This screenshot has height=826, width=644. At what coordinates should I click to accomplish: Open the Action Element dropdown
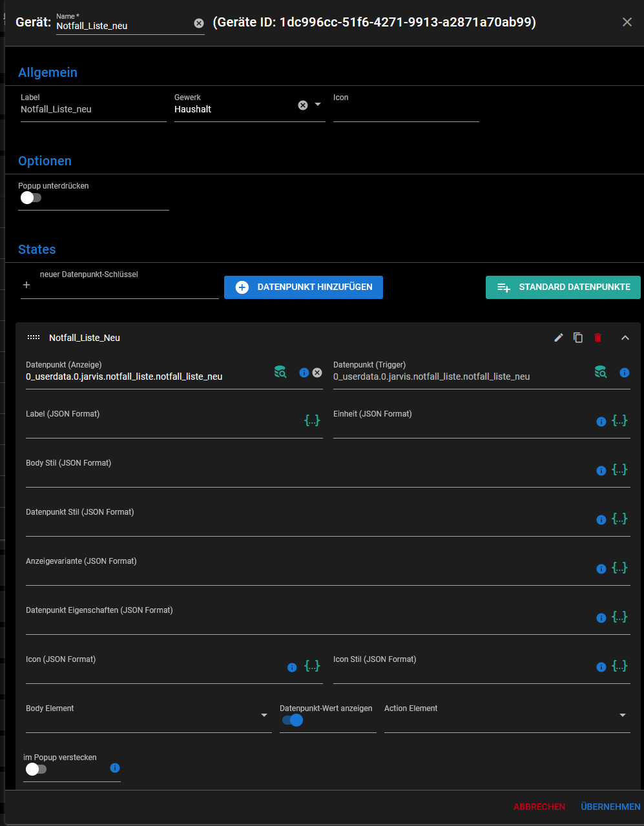[622, 715]
